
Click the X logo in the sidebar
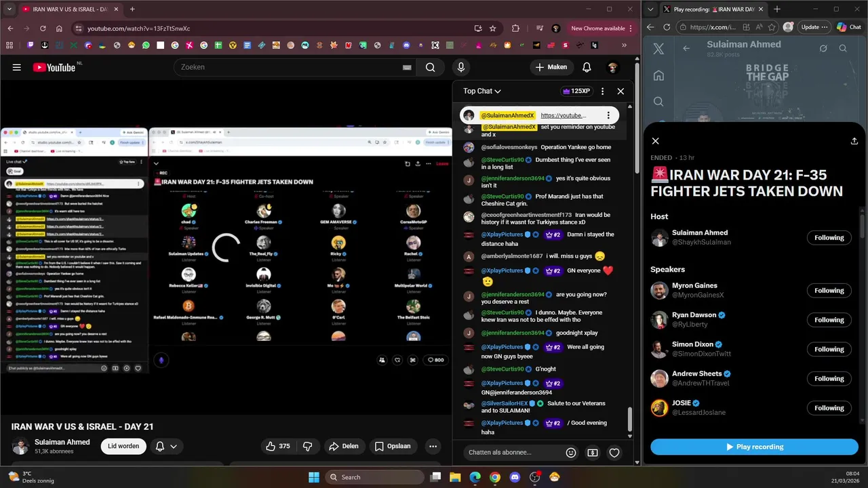coord(658,49)
